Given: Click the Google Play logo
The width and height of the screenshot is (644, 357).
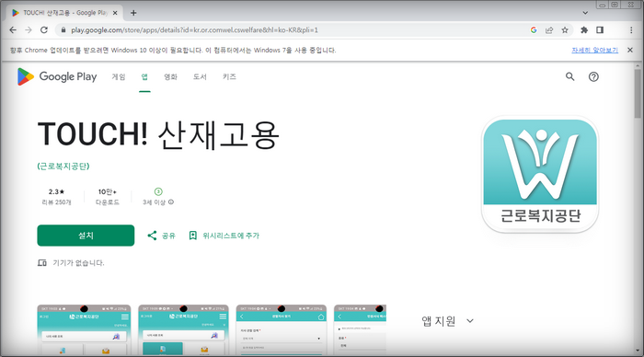Looking at the screenshot, I should pos(57,76).
